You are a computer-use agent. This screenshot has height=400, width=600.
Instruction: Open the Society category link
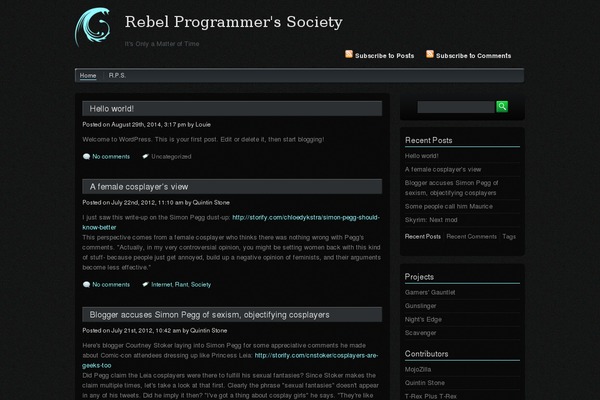point(201,284)
